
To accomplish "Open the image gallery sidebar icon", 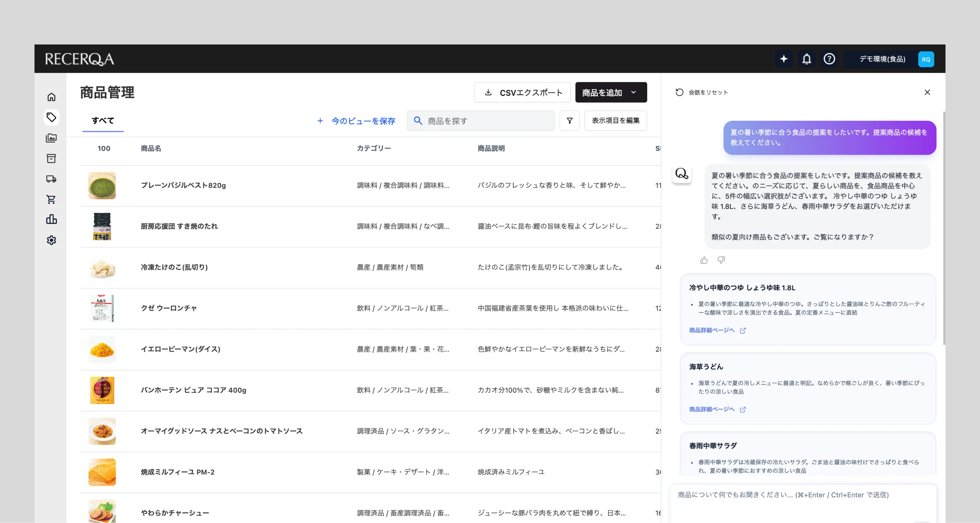I will [x=51, y=138].
